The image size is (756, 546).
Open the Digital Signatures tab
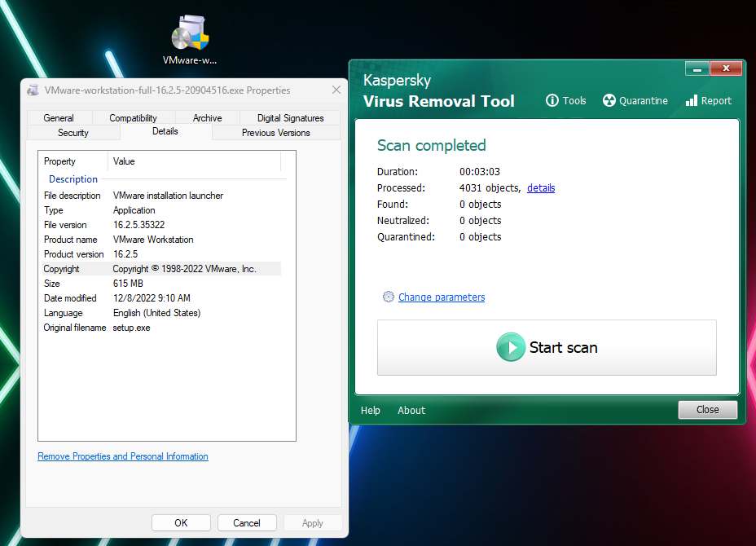(290, 117)
